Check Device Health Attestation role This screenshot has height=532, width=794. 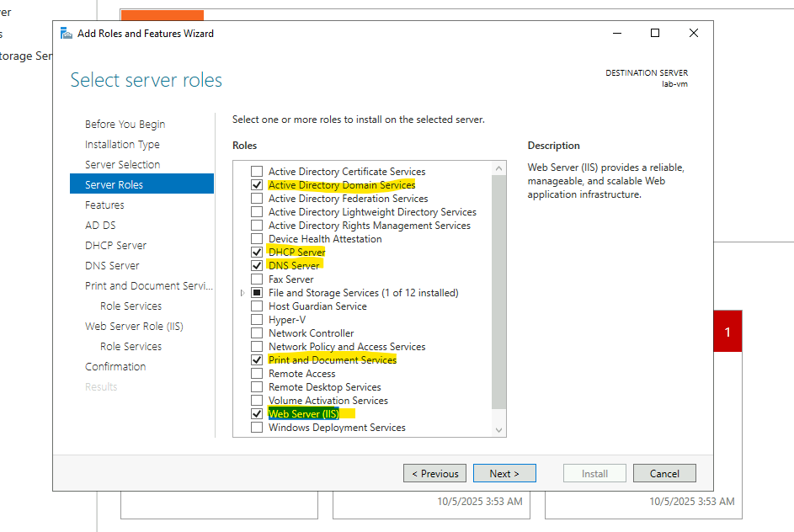tap(257, 239)
